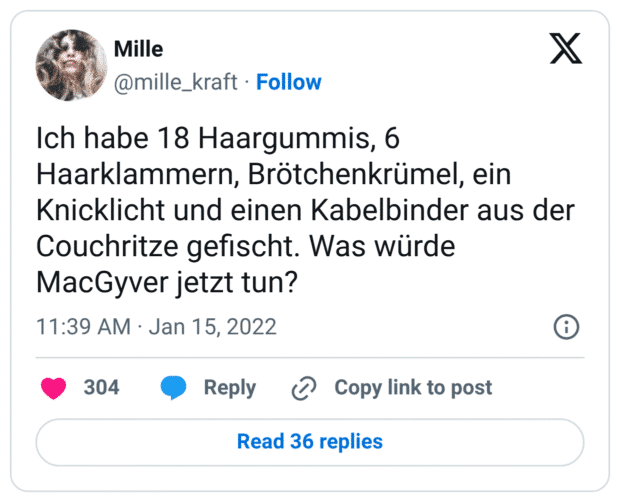Screen dimensions: 620x502
Task: Open Mille's profile picture
Action: tap(71, 66)
